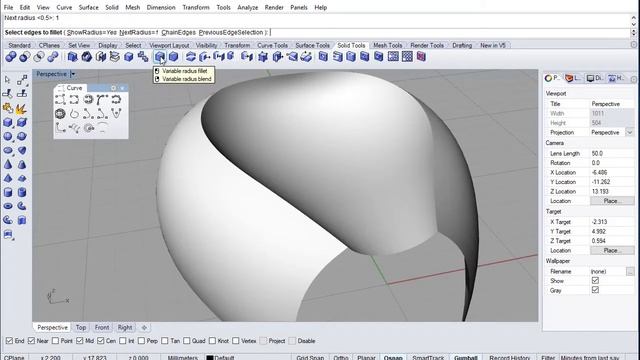Switch to the Top viewport tab

point(81,327)
